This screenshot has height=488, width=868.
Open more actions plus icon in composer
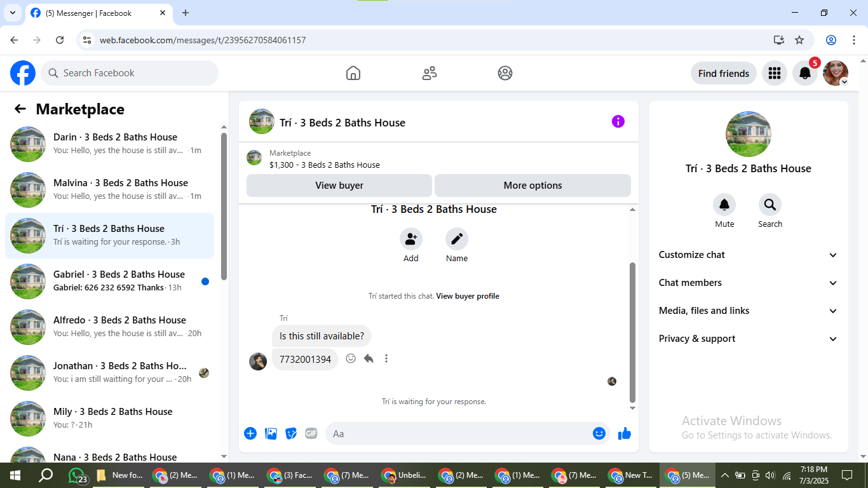(250, 433)
